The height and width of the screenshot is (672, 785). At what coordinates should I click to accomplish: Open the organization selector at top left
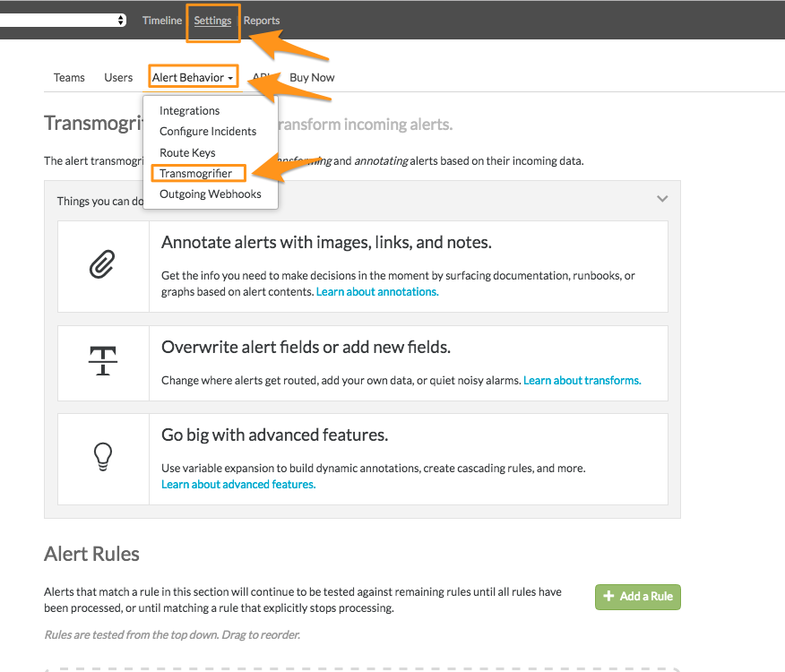pos(63,20)
